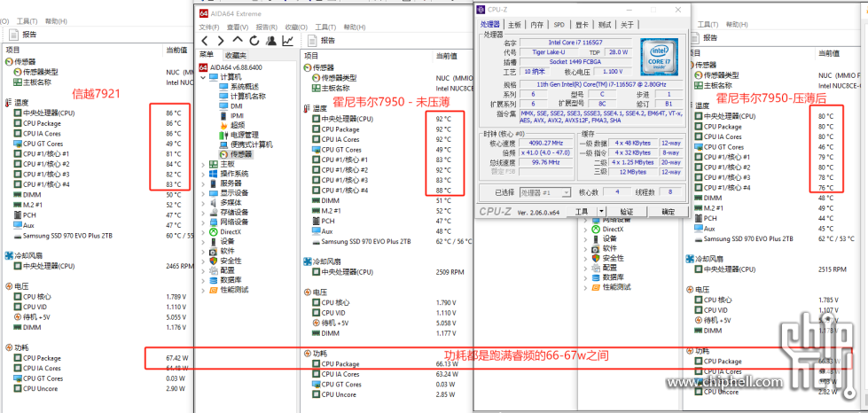Open 文件(F) menu in AIDA64 Extreme

[x=209, y=27]
